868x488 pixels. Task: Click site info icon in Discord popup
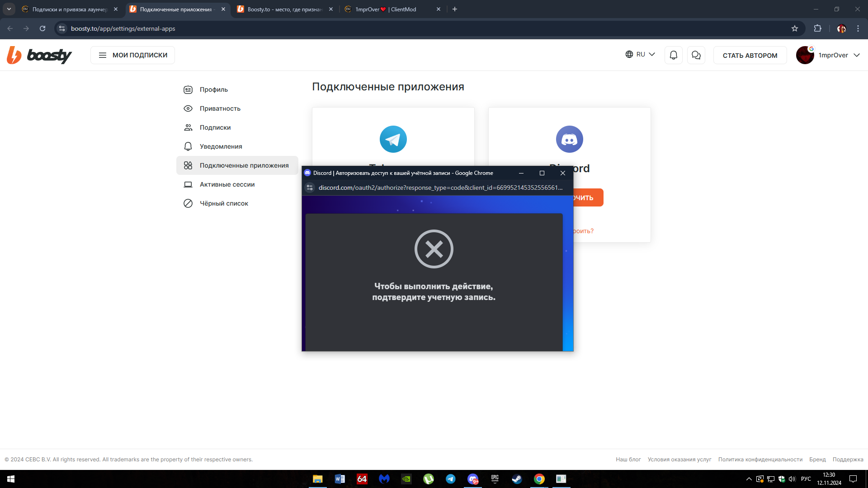310,188
